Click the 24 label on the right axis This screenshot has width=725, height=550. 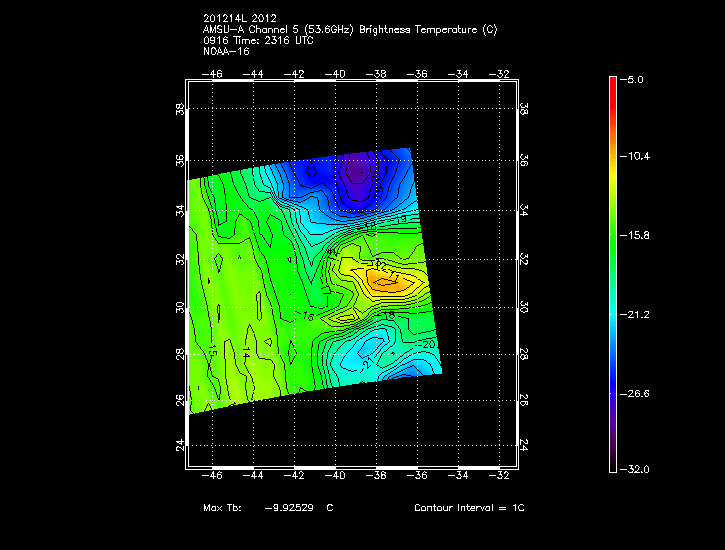525,446
